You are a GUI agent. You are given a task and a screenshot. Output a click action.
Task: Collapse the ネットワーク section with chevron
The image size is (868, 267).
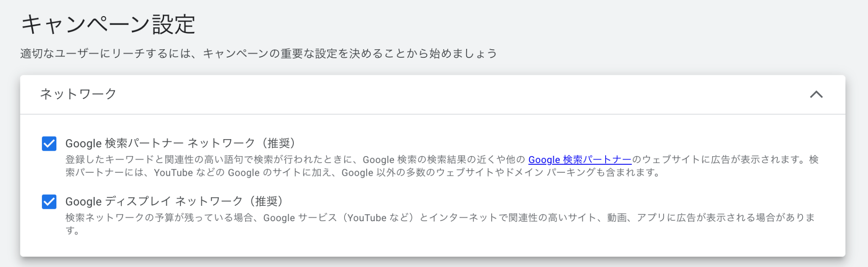click(816, 95)
